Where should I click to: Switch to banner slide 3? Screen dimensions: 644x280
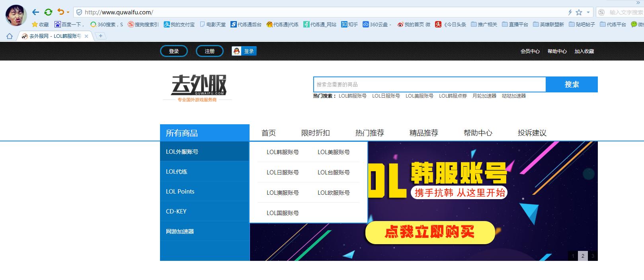tap(593, 256)
